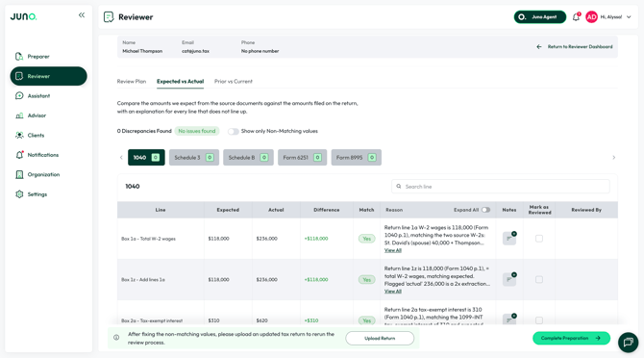Open notes for Box 1z Add lines 1a
This screenshot has height=358, width=644.
point(509,279)
